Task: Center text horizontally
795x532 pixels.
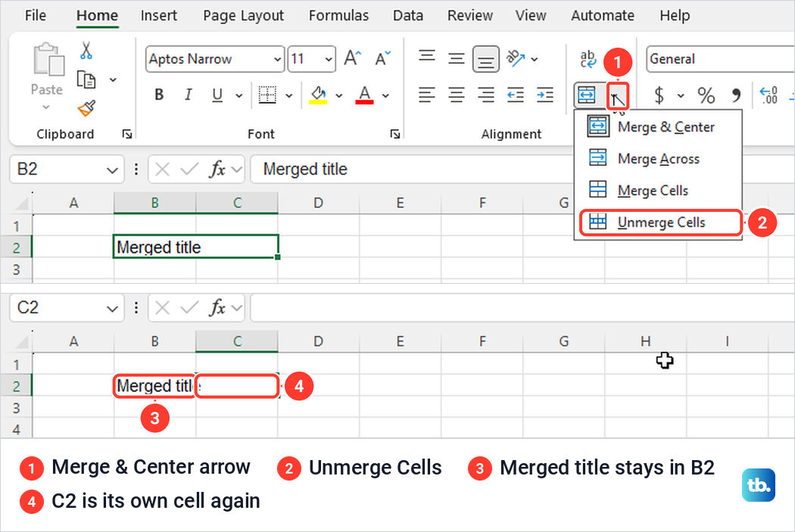Action: click(457, 95)
